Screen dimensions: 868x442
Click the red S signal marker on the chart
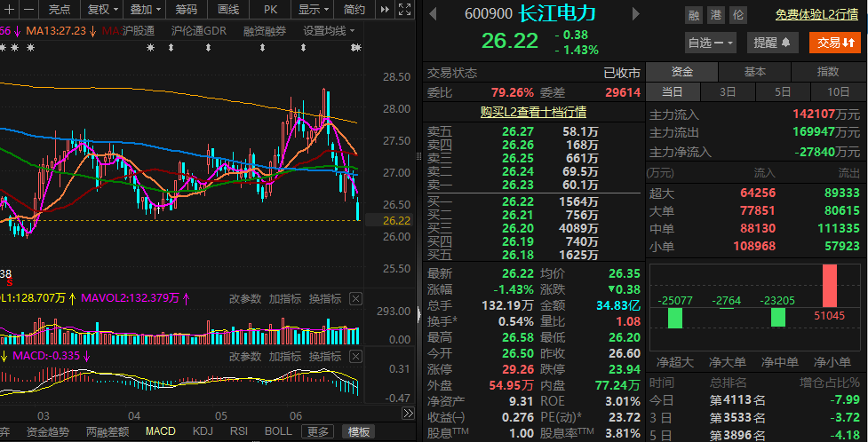point(8,282)
